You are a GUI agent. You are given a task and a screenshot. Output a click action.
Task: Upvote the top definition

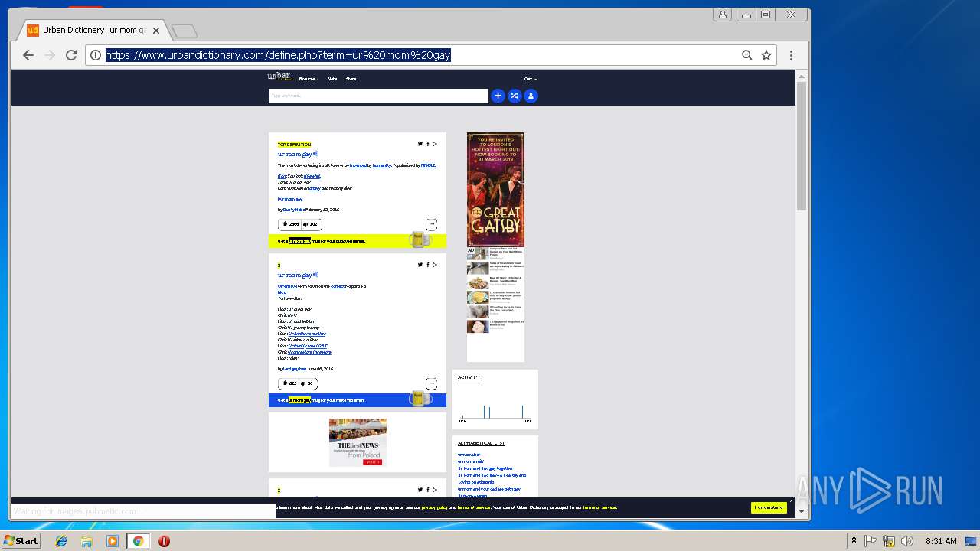289,224
